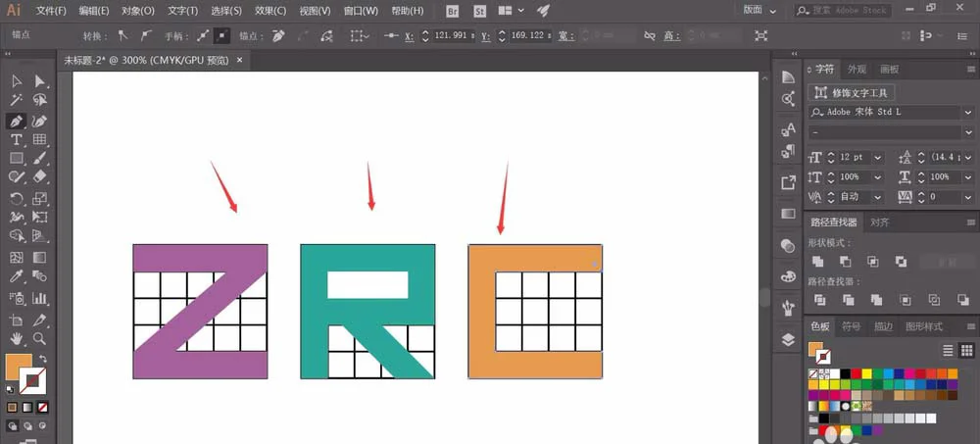Expand the 12 pt font size dropdown

point(877,158)
